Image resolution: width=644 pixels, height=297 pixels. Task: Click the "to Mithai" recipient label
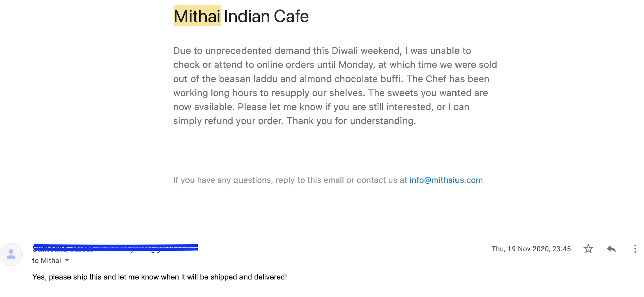click(47, 260)
